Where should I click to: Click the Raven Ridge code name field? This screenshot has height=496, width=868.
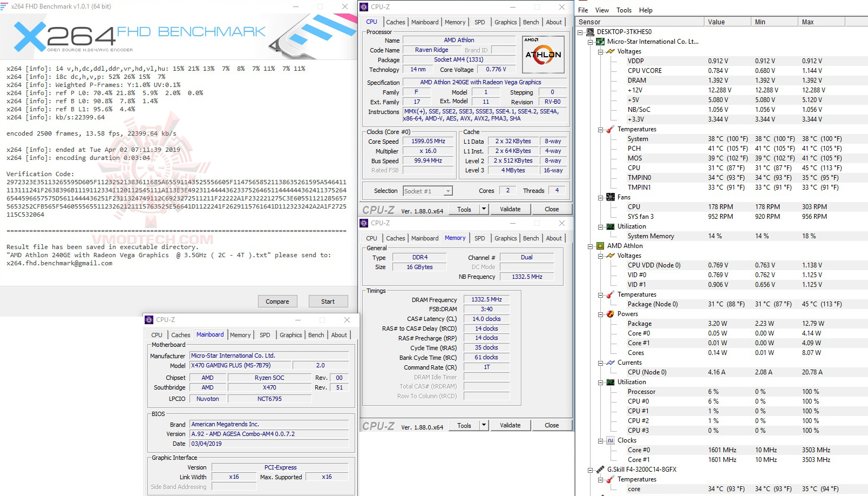pos(431,50)
